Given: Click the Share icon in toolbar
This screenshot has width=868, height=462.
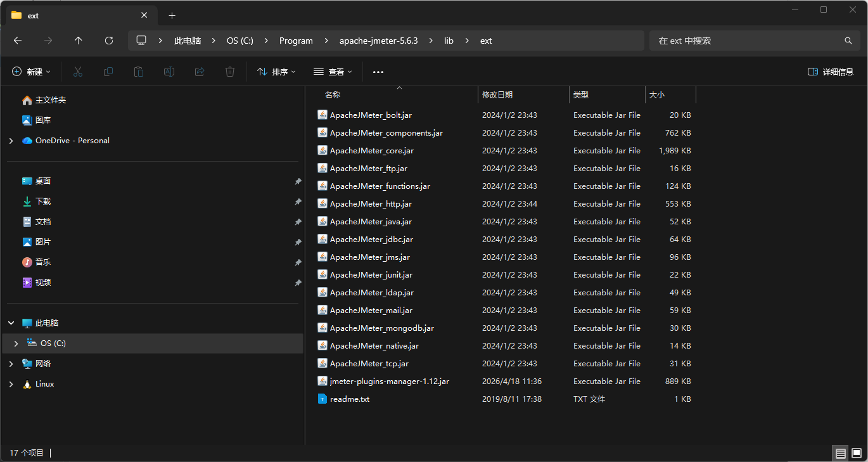Looking at the screenshot, I should pos(200,72).
